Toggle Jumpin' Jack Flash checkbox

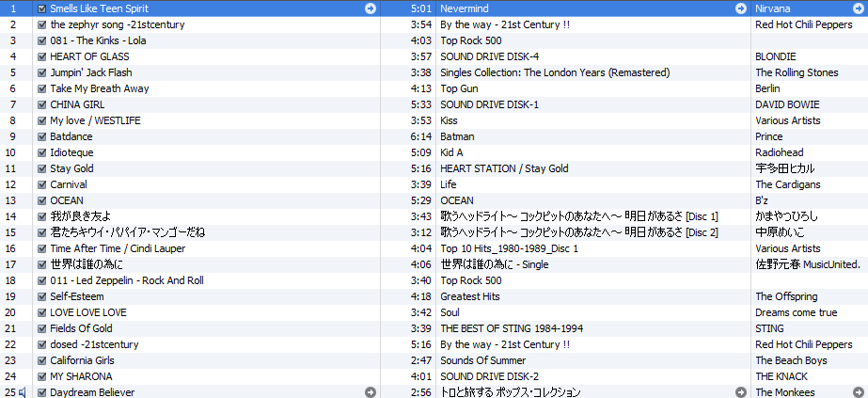pyautogui.click(x=42, y=73)
